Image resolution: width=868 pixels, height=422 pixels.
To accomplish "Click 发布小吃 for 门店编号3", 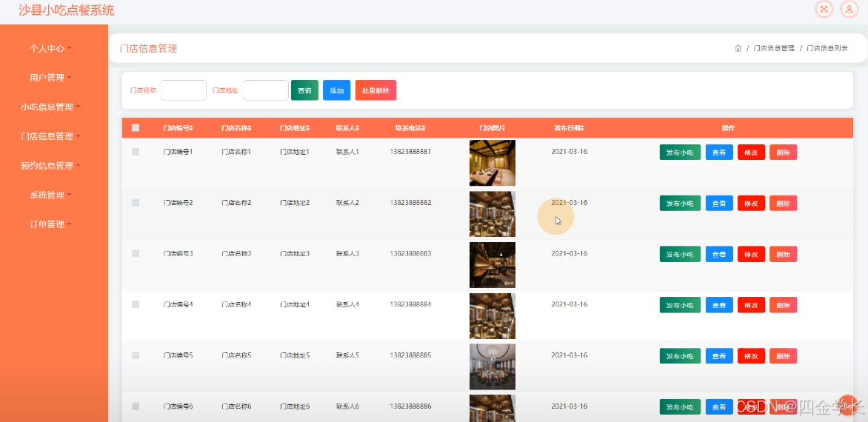I will (x=680, y=254).
